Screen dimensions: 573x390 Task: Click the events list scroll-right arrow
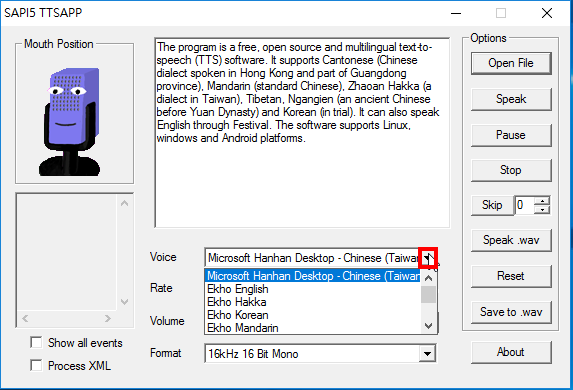click(x=107, y=318)
